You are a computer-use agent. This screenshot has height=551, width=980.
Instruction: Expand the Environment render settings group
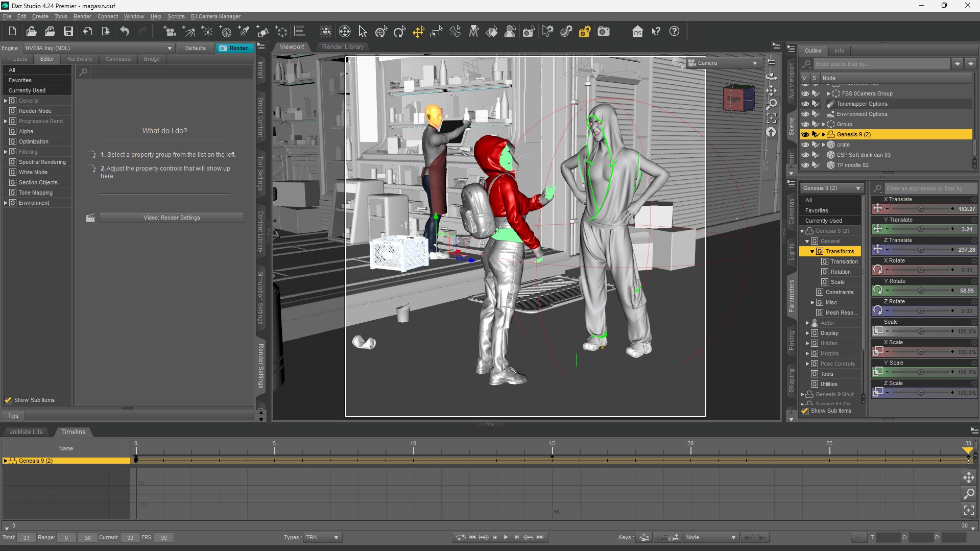tap(6, 203)
